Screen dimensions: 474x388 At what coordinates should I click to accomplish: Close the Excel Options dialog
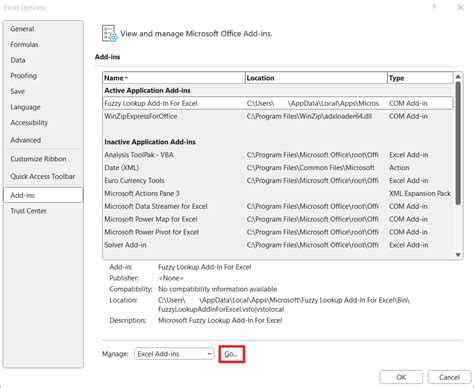coord(461,7)
